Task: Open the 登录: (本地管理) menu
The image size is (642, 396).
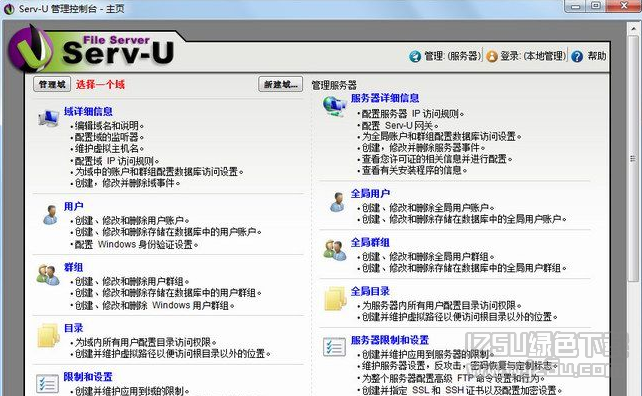Action: 533,56
